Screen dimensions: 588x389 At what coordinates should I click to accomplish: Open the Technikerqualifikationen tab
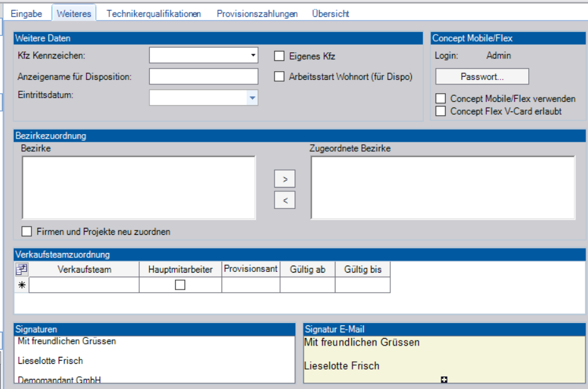154,13
